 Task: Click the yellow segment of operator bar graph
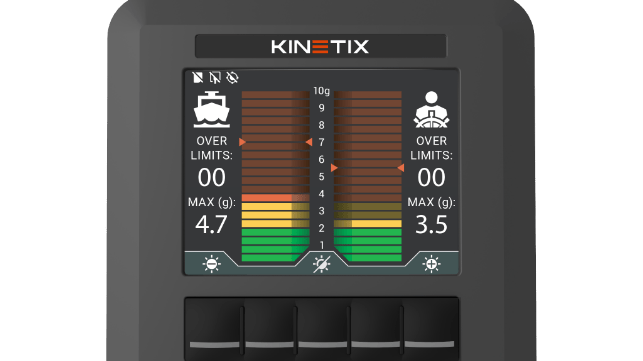(x=368, y=224)
